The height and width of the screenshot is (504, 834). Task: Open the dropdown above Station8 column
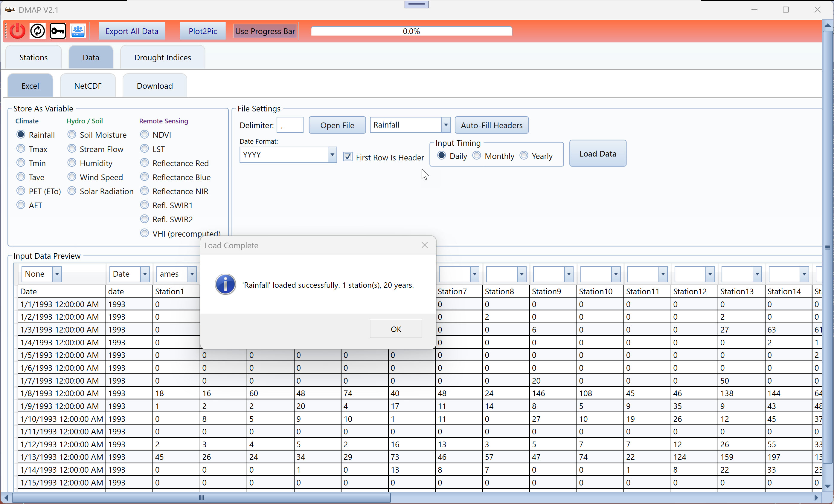522,274
